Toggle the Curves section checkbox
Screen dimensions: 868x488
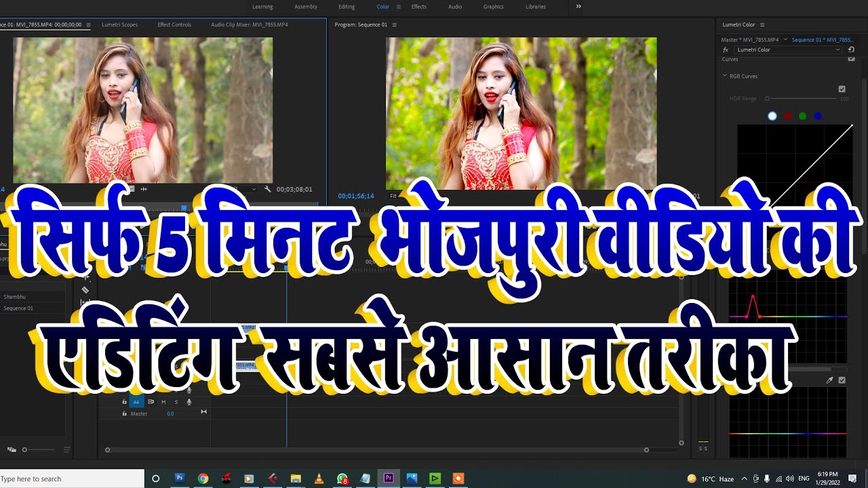852,59
